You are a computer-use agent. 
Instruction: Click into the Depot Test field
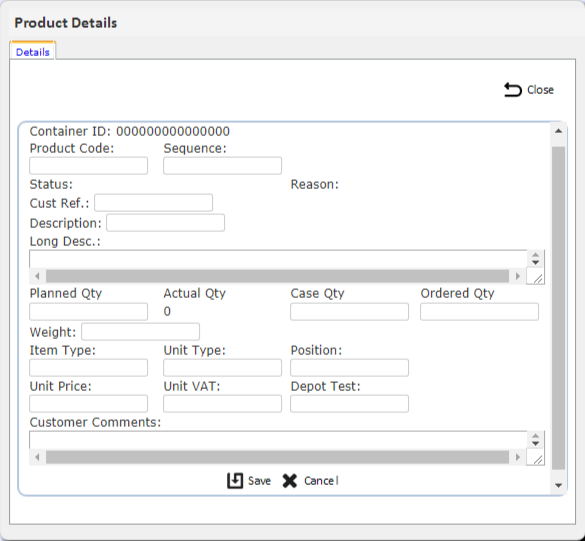pyautogui.click(x=350, y=404)
